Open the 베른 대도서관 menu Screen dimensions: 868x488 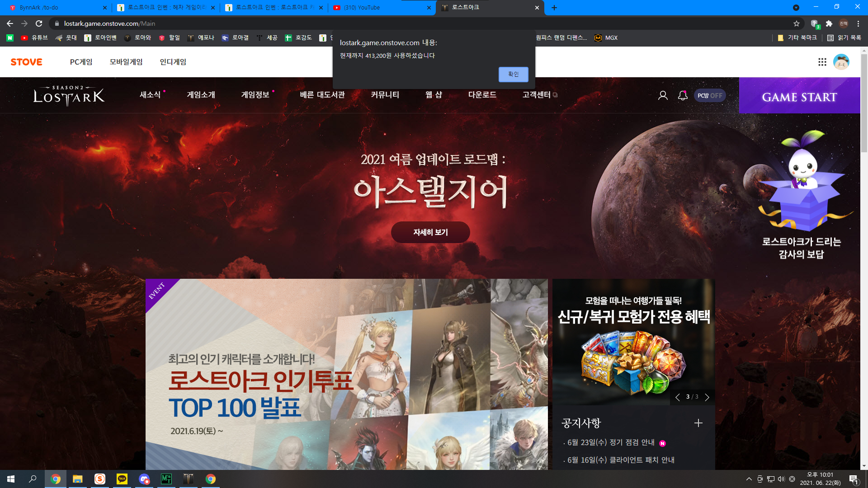coord(322,95)
